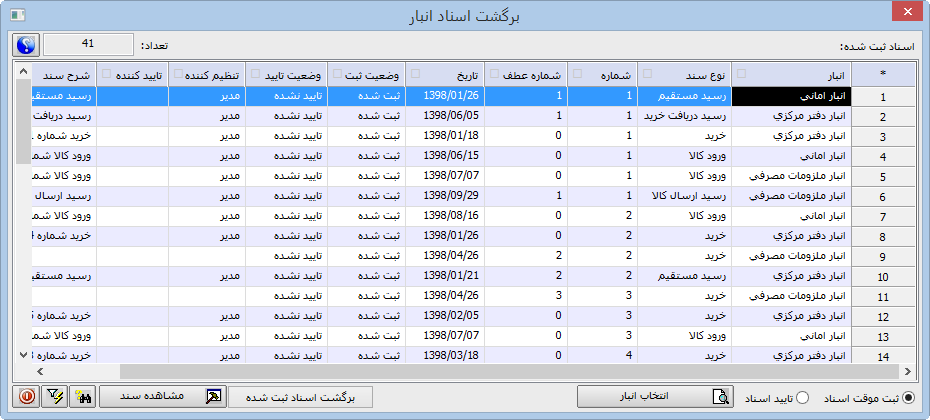Click the انبار column header

tap(792, 76)
